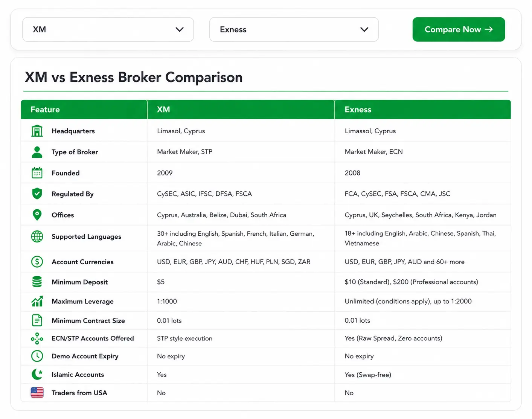The image size is (532, 419).
Task: Click the 2008 founded value
Action: [x=352, y=173]
